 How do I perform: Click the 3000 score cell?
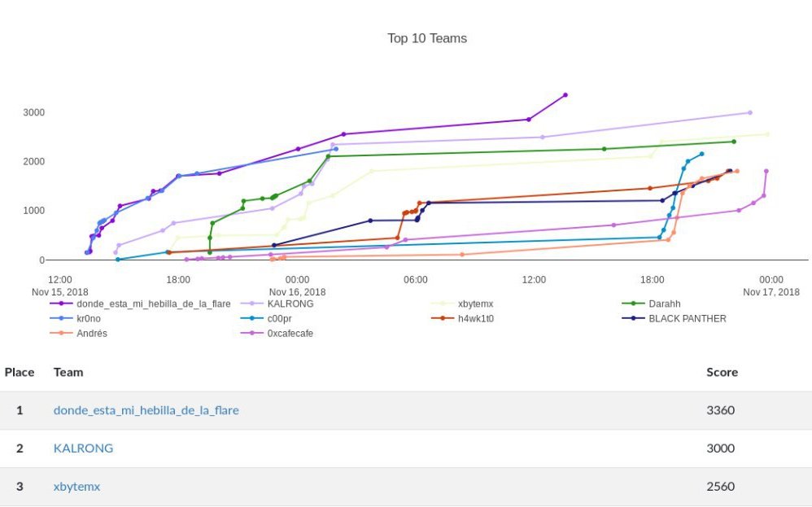coord(720,448)
